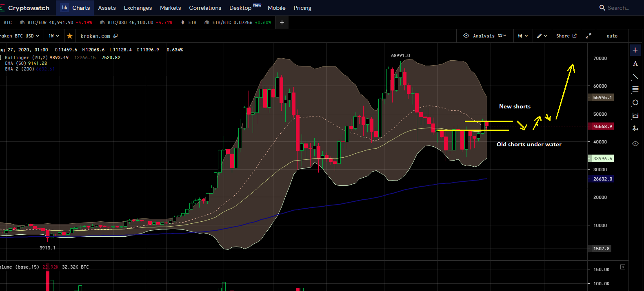Open the Markets page
Screen dimensions: 644x291
coord(171,8)
